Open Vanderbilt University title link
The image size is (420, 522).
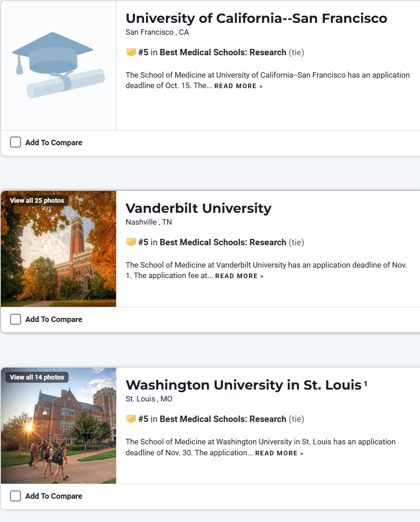(198, 208)
